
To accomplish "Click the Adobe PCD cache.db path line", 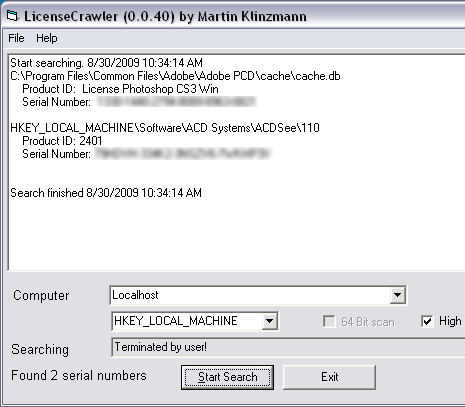I will point(175,76).
